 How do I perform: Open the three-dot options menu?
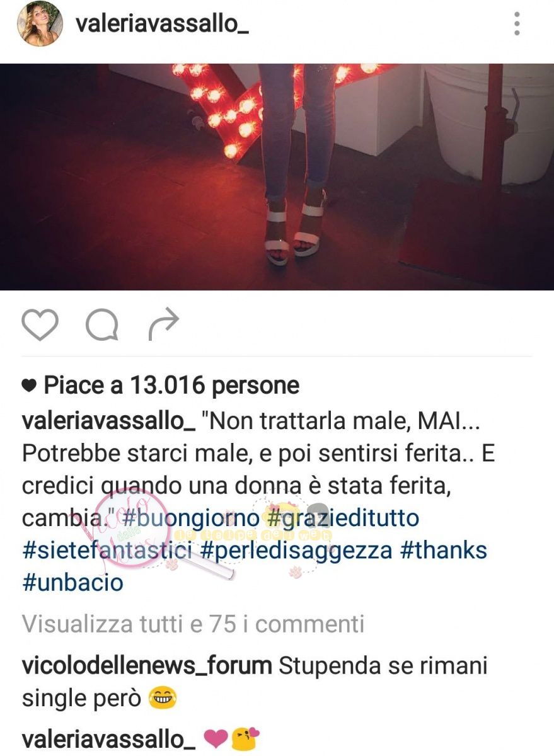tap(517, 23)
